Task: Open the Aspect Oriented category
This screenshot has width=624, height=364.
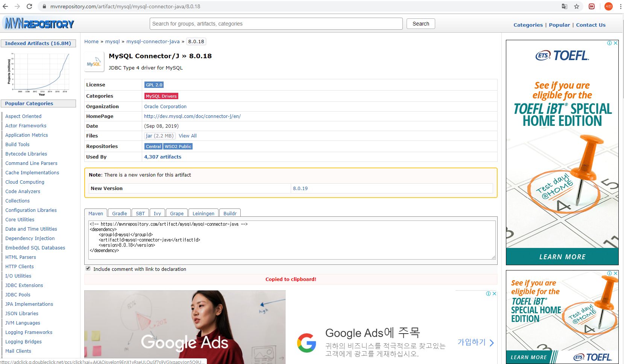Action: (23, 116)
